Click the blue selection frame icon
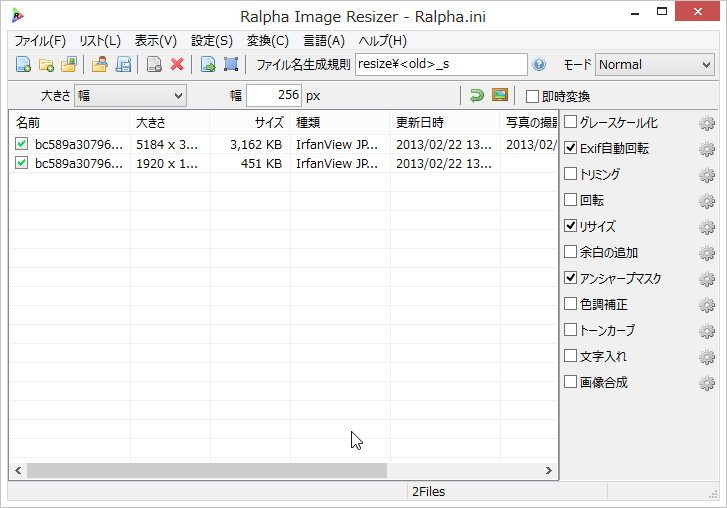 pos(231,64)
